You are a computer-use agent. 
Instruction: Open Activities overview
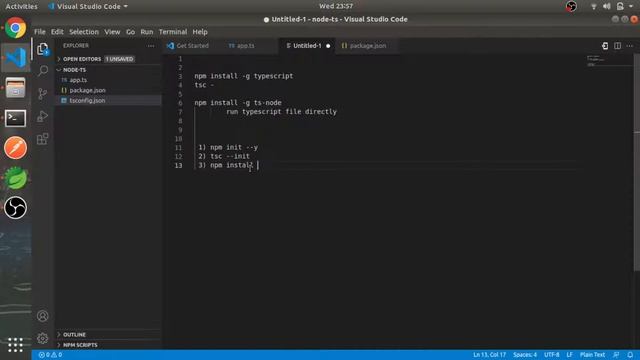(21, 7)
